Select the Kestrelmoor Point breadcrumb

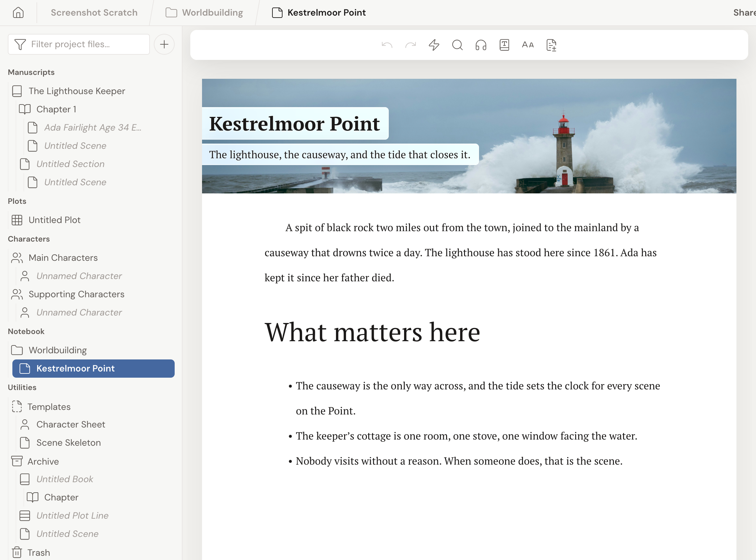click(319, 13)
